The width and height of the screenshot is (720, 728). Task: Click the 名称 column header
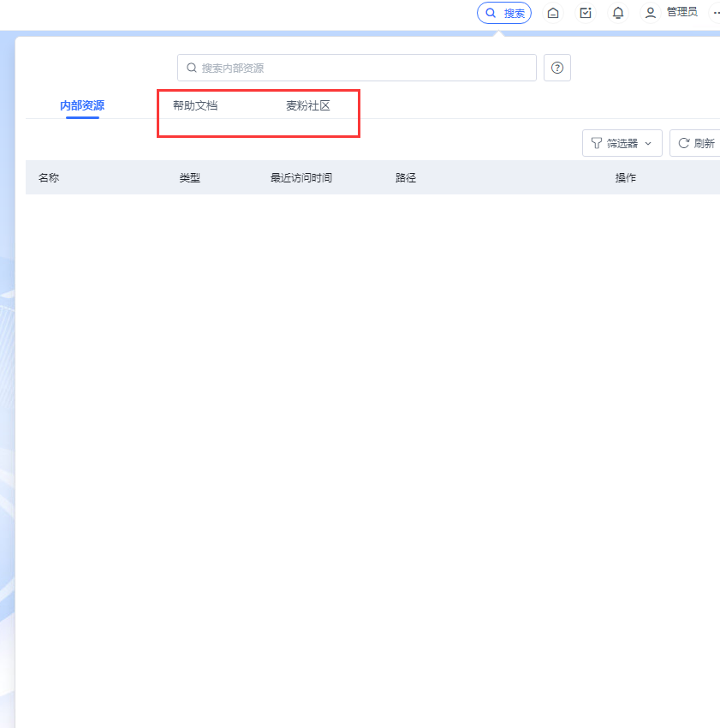point(49,178)
